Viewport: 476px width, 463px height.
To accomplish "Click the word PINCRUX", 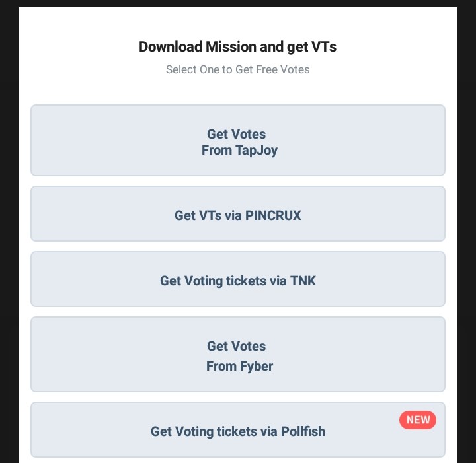I will click(273, 215).
